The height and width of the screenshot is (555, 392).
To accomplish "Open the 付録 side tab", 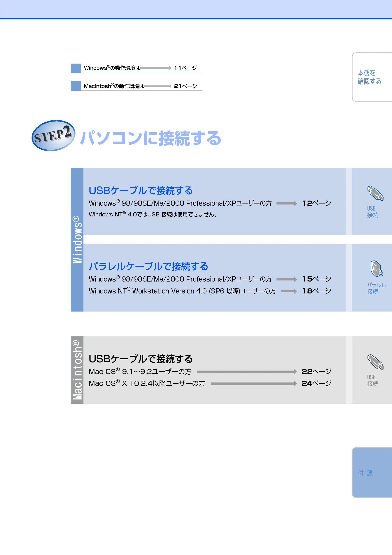I will [372, 472].
